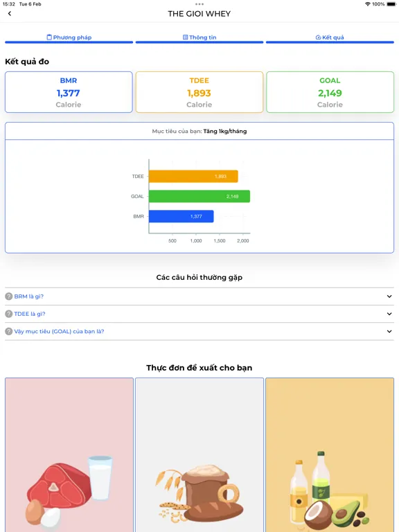Image resolution: width=399 pixels, height=532 pixels.
Task: Click the green GOAL chart bar
Action: point(199,196)
